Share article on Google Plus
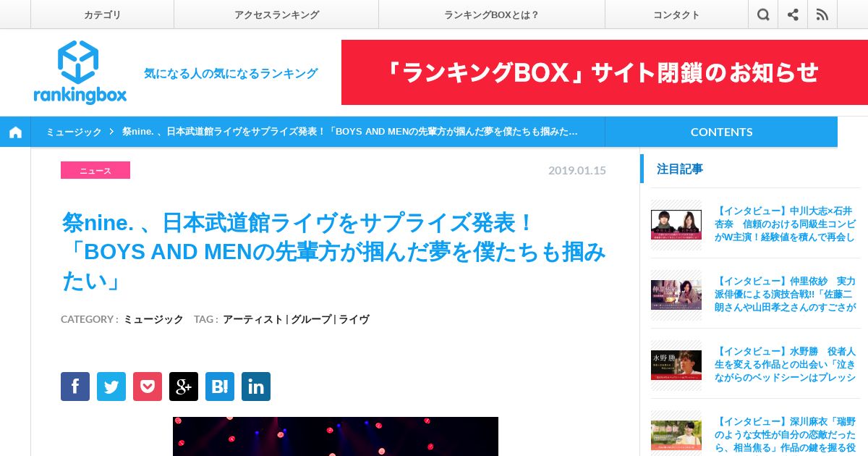The height and width of the screenshot is (456, 868). (184, 387)
